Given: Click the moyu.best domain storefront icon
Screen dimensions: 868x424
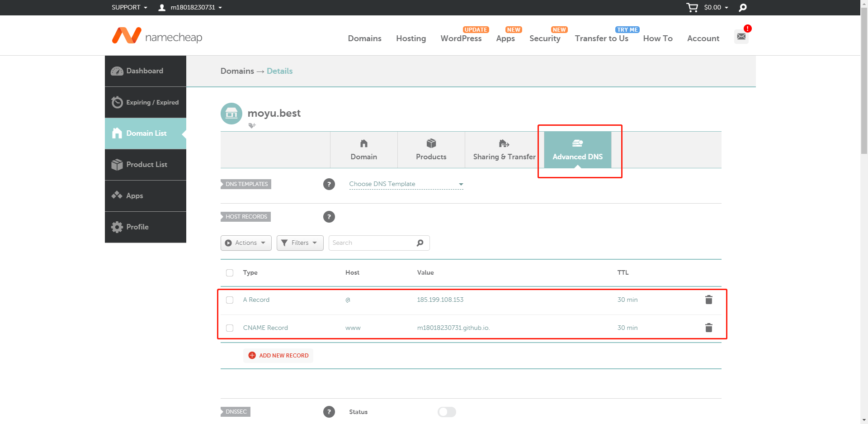Looking at the screenshot, I should (231, 113).
